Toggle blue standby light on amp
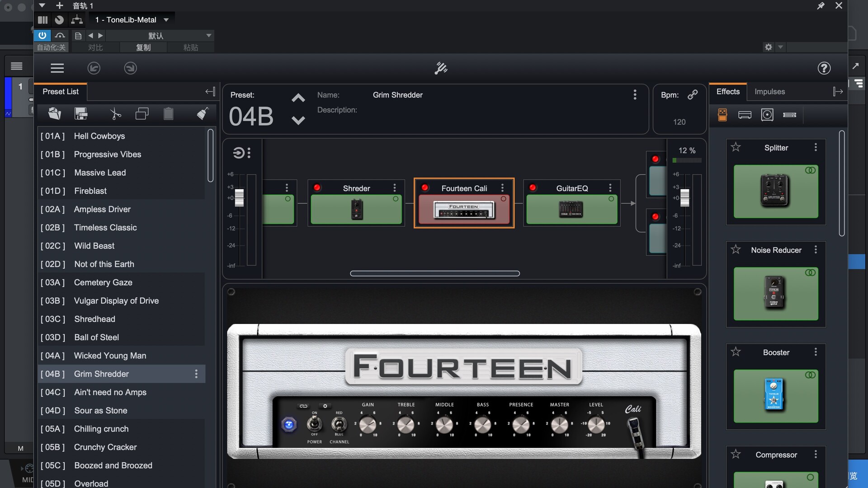This screenshot has height=488, width=868. (289, 424)
